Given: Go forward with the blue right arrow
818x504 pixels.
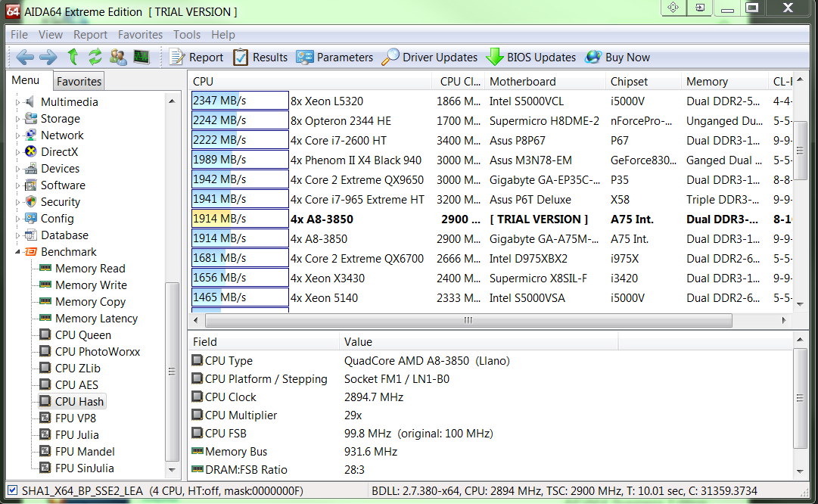Looking at the screenshot, I should click(48, 57).
